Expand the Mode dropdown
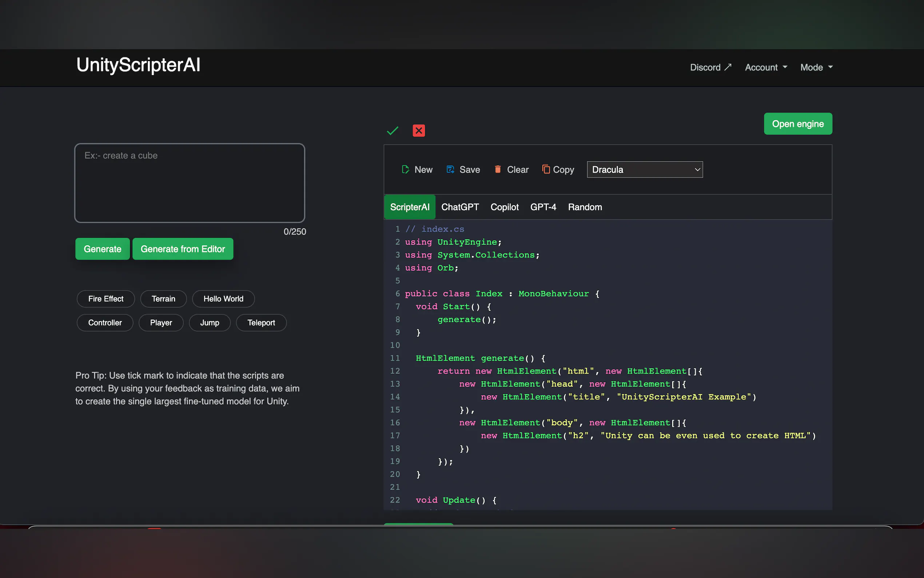 pyautogui.click(x=816, y=67)
